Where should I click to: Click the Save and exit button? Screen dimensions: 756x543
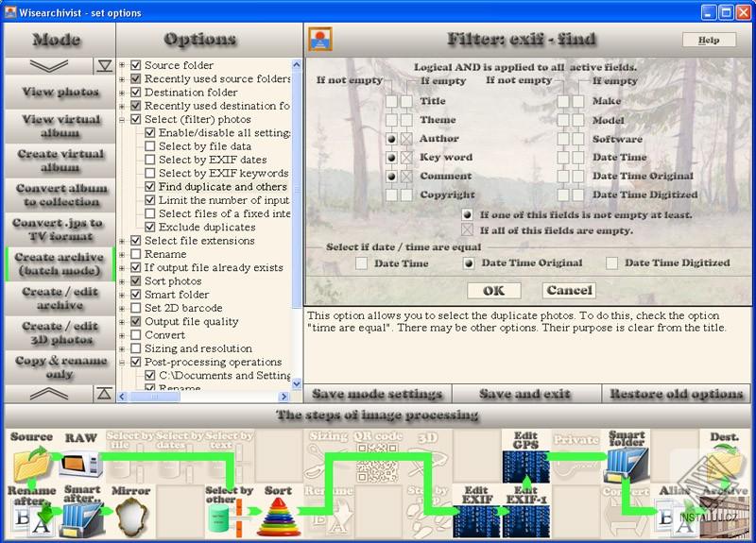tap(525, 394)
